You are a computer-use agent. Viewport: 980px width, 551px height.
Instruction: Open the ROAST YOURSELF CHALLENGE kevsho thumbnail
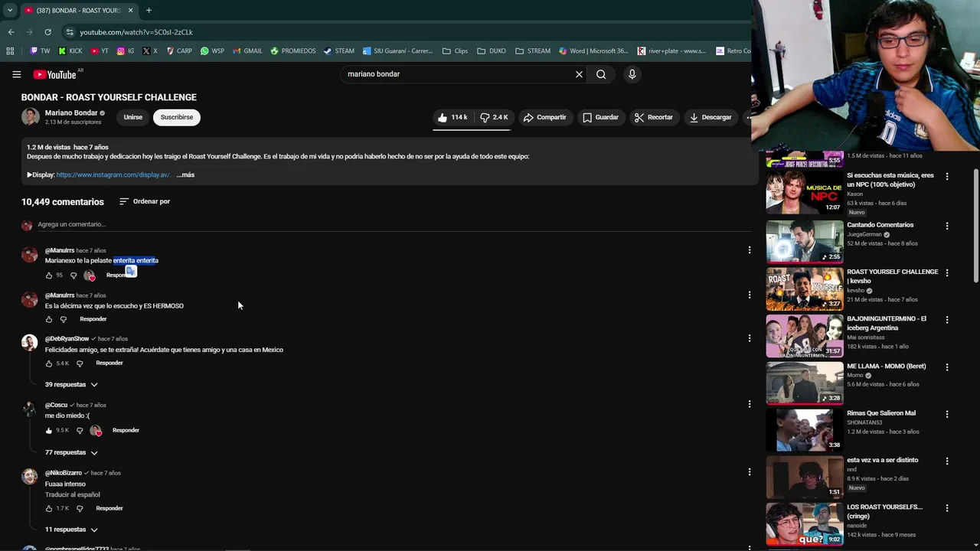[805, 289]
